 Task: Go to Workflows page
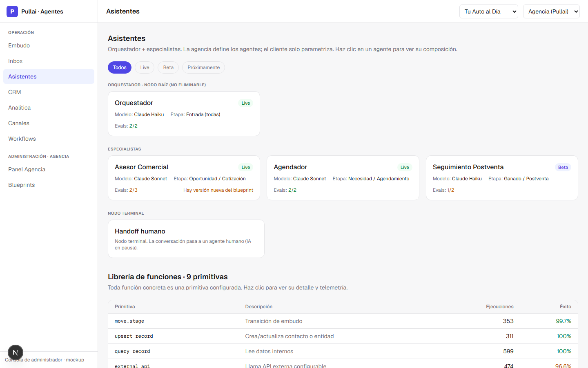tap(49, 139)
